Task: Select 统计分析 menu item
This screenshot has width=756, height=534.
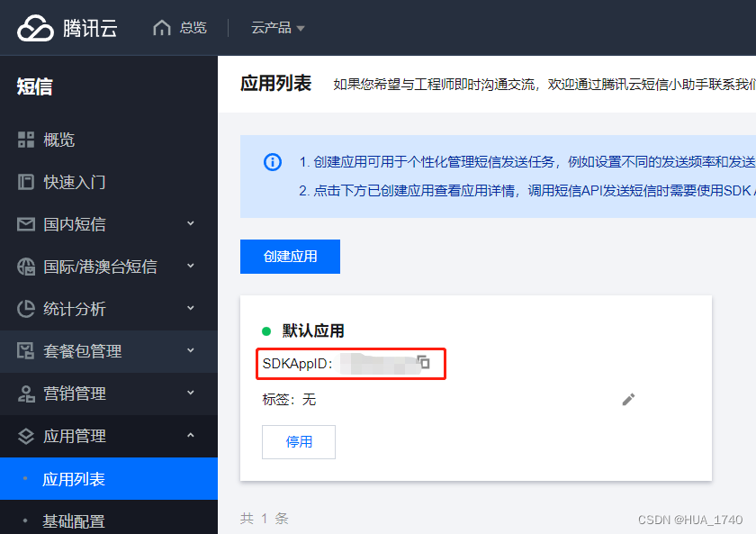Action: [74, 309]
